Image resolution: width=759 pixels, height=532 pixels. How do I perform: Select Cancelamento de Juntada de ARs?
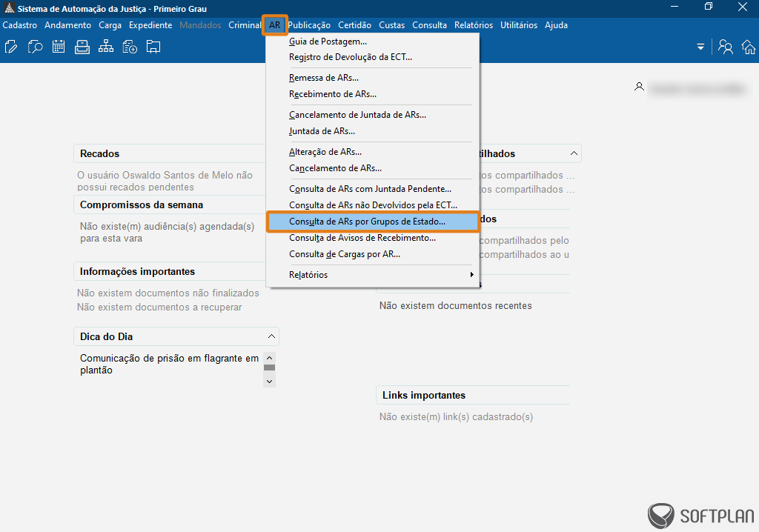tap(372, 115)
